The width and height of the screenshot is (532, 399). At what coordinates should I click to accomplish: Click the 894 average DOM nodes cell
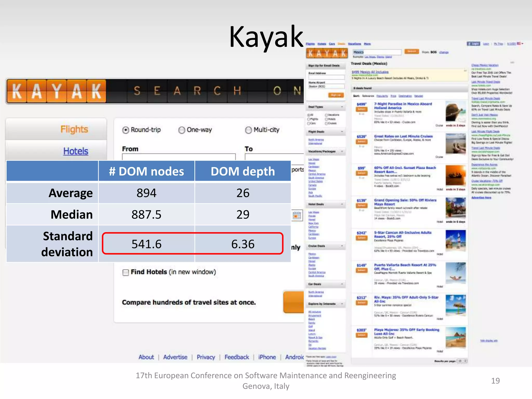[x=147, y=193]
